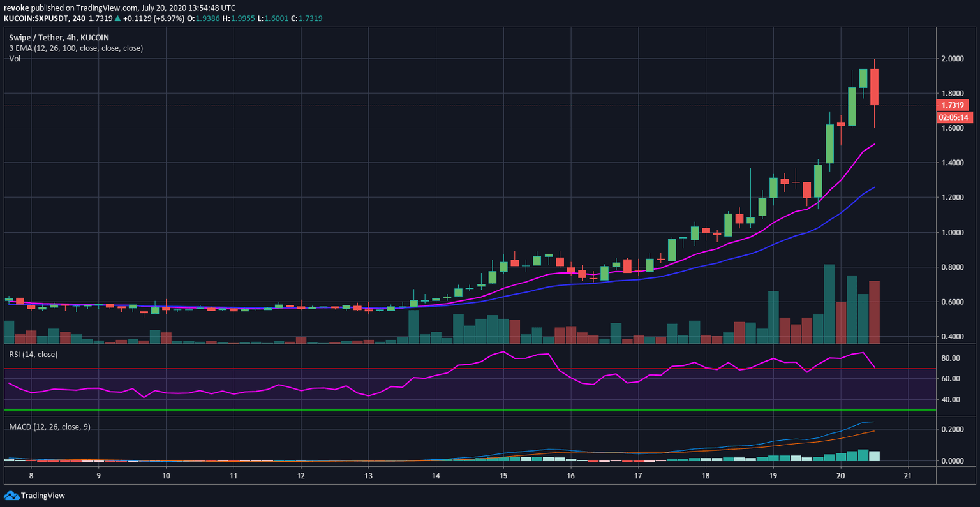The height and width of the screenshot is (507, 980).
Task: Click the 02:05:14 candle countdown label
Action: [x=952, y=117]
